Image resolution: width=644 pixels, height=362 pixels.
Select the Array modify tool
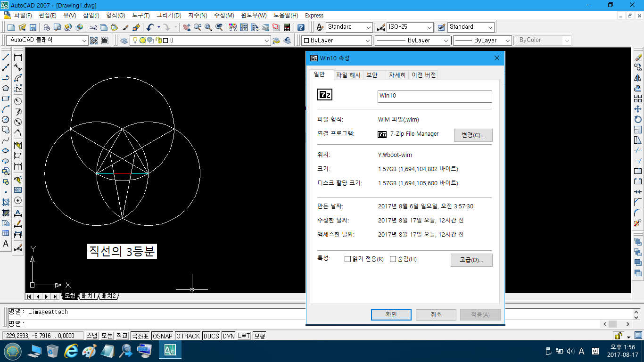(x=638, y=99)
